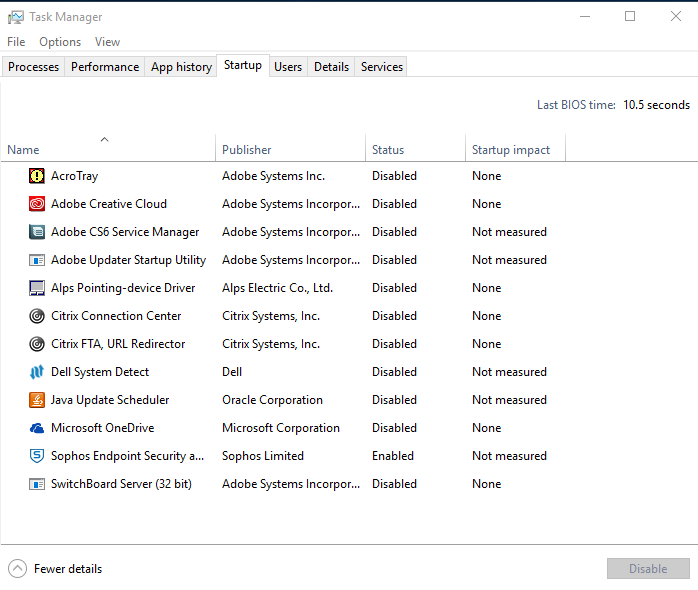698x590 pixels.
Task: Click the Citrix FTA, URL Redirector icon
Action: [37, 344]
